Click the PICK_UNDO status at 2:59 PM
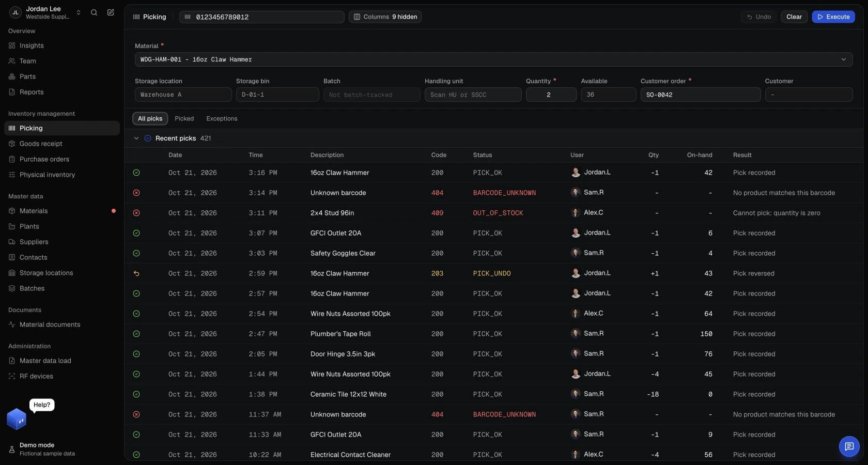868x465 pixels. click(492, 273)
